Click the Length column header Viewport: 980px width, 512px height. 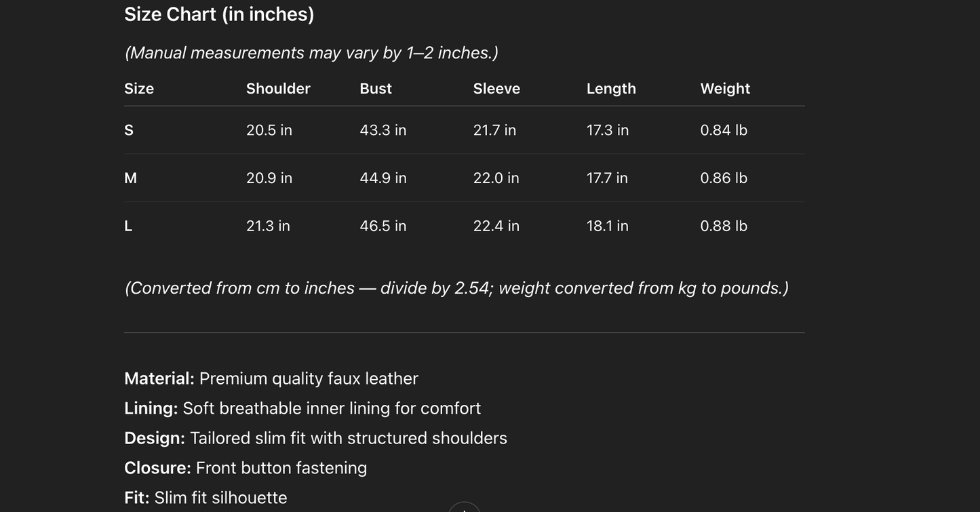pos(611,89)
